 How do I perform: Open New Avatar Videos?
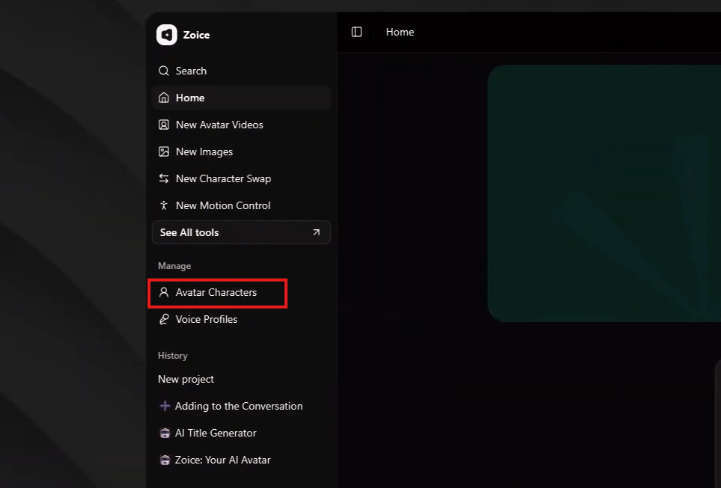click(x=241, y=125)
